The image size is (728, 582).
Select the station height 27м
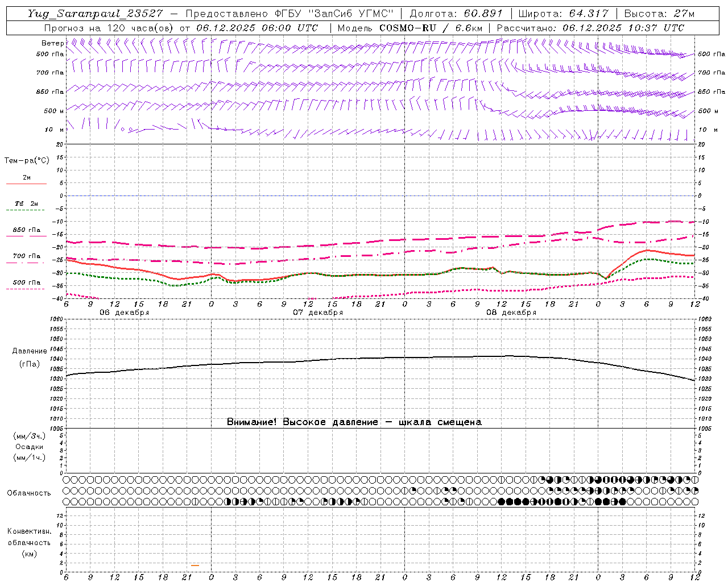(683, 14)
